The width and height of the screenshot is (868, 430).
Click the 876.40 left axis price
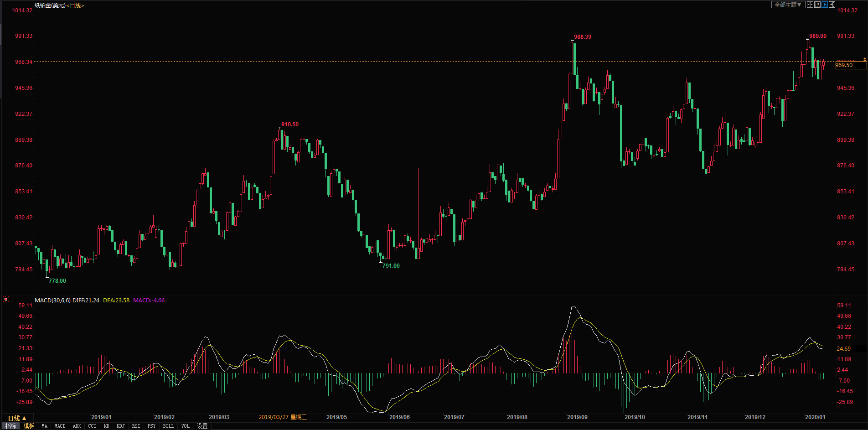click(x=24, y=166)
